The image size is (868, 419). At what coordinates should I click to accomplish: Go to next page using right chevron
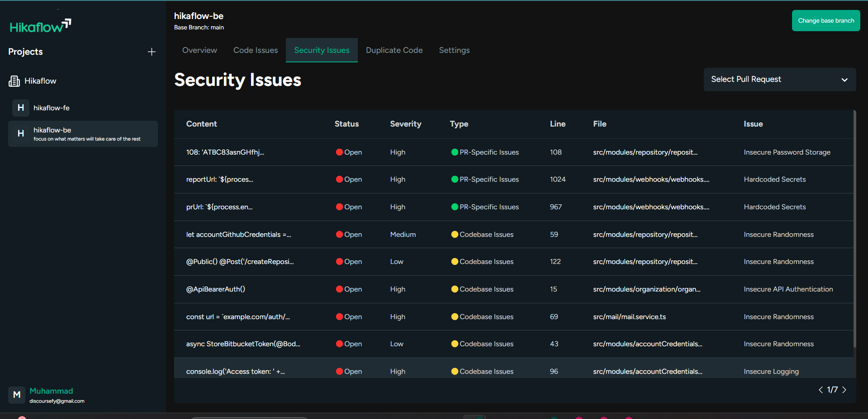844,390
